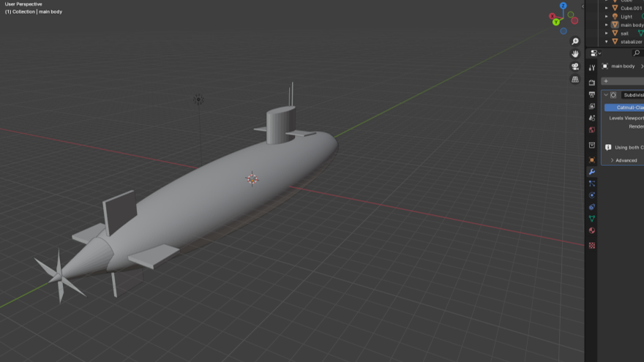Select the Catmull-Clark subdivision button
This screenshot has width=644, height=362.
[x=624, y=108]
